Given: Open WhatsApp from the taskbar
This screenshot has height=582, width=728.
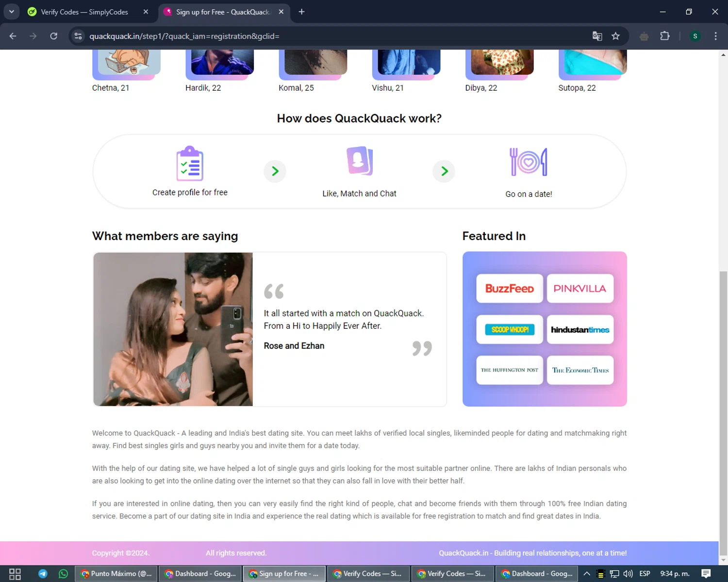Looking at the screenshot, I should point(63,574).
